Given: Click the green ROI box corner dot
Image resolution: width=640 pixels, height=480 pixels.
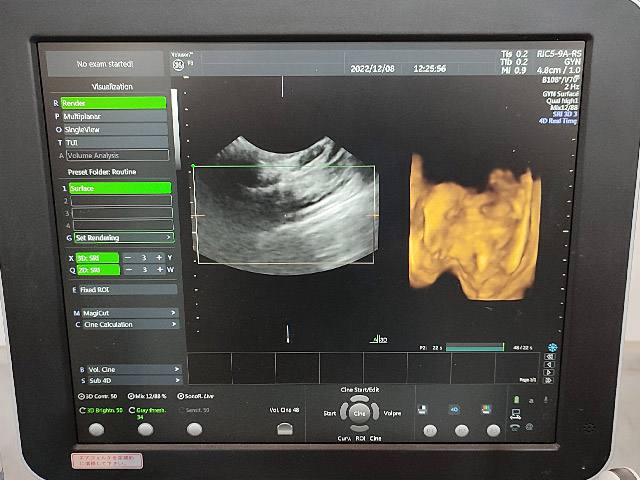Looking at the screenshot, I should (193, 166).
